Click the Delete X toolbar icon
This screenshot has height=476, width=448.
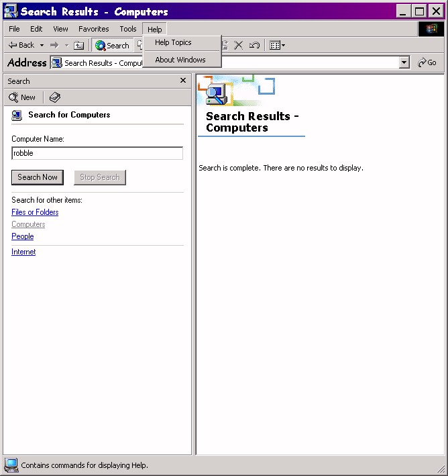click(x=238, y=45)
